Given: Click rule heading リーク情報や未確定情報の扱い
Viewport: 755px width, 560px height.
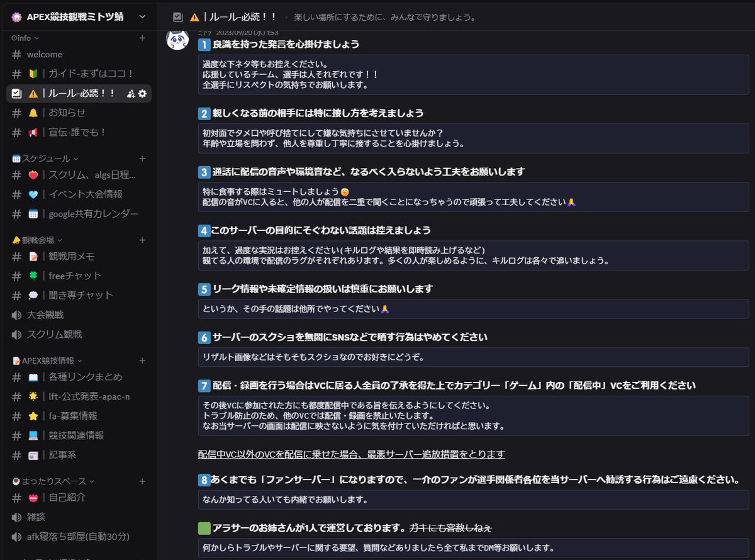Looking at the screenshot, I should pos(323,289).
